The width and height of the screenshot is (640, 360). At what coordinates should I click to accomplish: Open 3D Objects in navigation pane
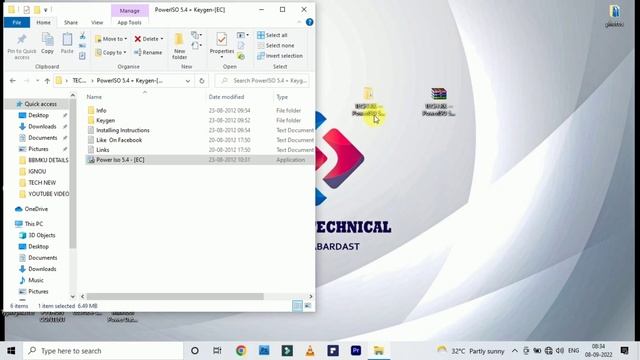coord(41,235)
